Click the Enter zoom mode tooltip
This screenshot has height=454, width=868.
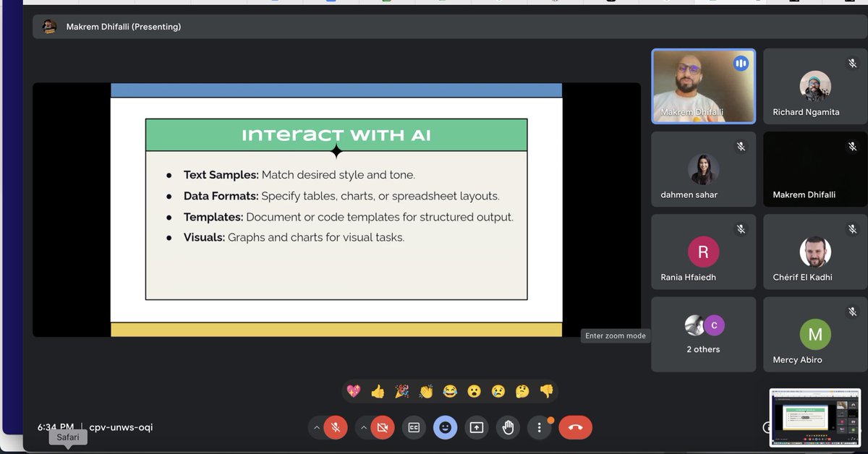[x=615, y=335]
